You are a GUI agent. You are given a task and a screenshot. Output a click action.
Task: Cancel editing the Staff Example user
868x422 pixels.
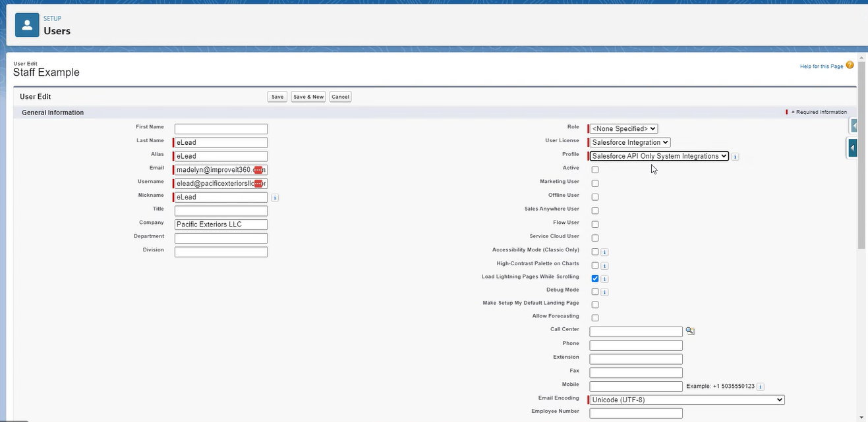(340, 96)
